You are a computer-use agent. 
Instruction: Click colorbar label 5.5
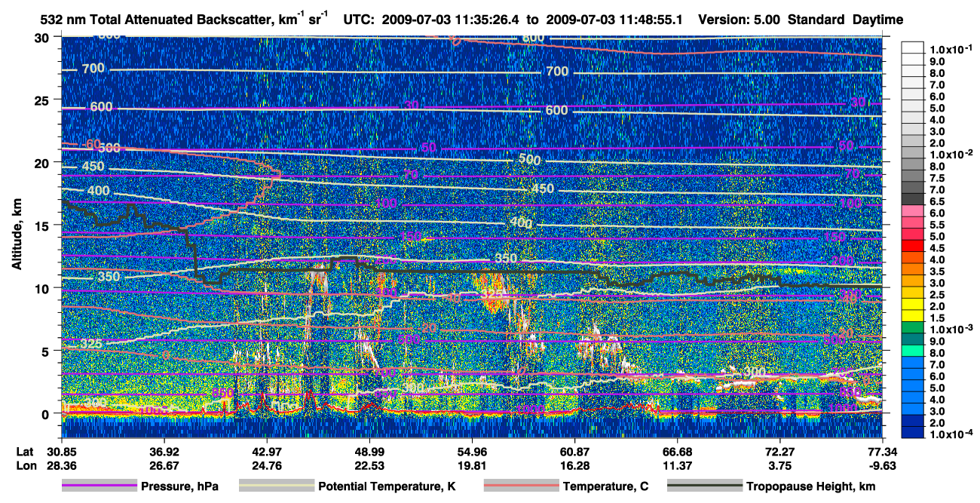[x=937, y=225]
